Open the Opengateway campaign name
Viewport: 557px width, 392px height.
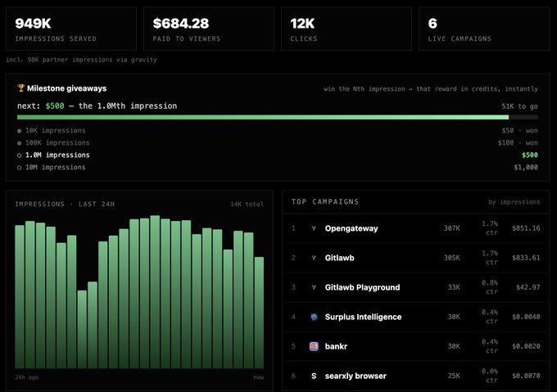pos(351,228)
